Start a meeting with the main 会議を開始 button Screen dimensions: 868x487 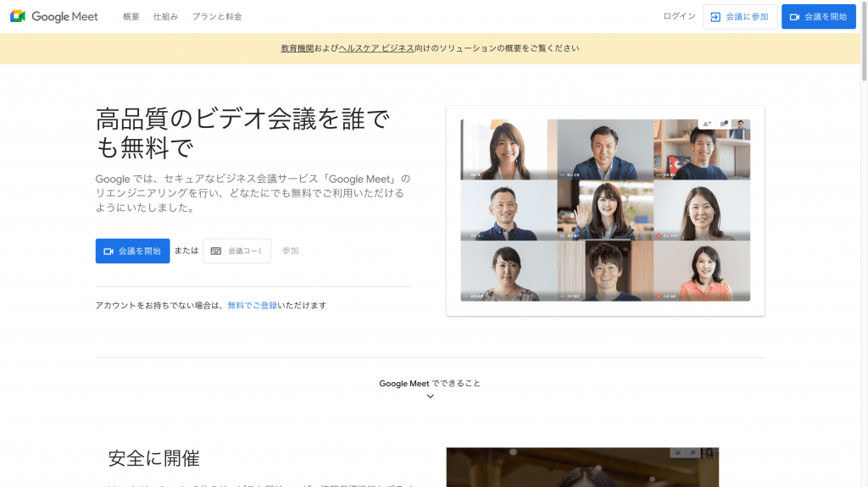[133, 251]
